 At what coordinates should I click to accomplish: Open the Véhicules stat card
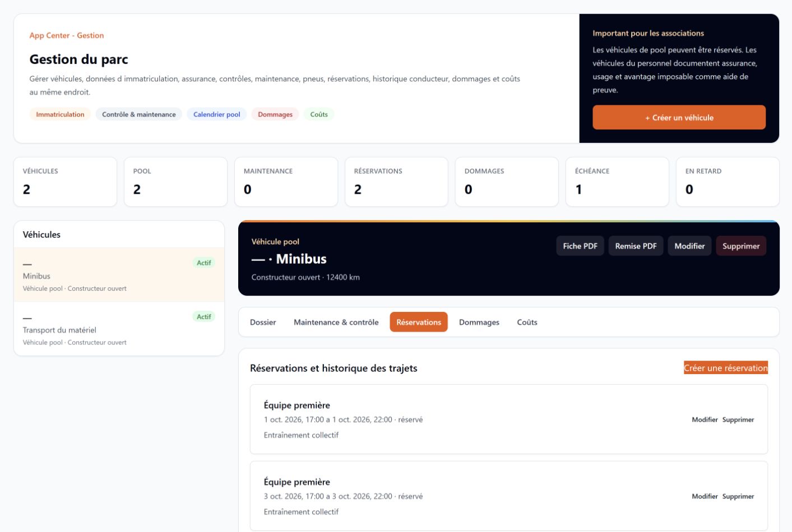pyautogui.click(x=65, y=181)
